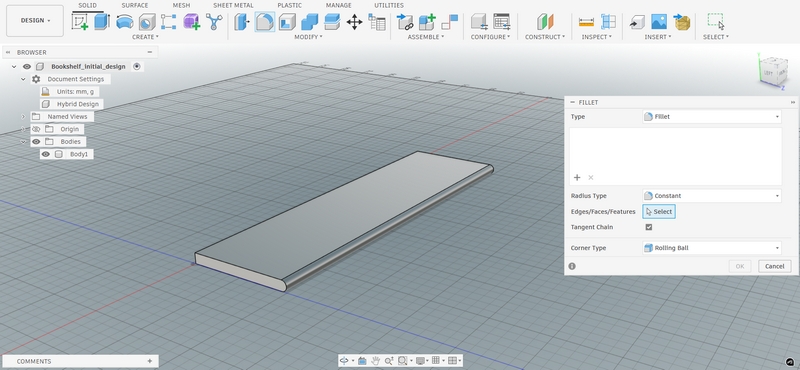Screen dimensions: 800x370
Task: Select the Interference inspect tool
Action: click(608, 21)
